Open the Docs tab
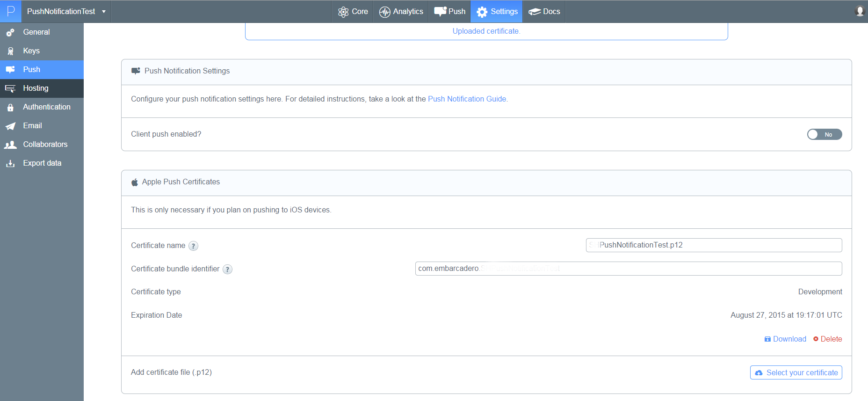The height and width of the screenshot is (401, 868). (x=544, y=11)
